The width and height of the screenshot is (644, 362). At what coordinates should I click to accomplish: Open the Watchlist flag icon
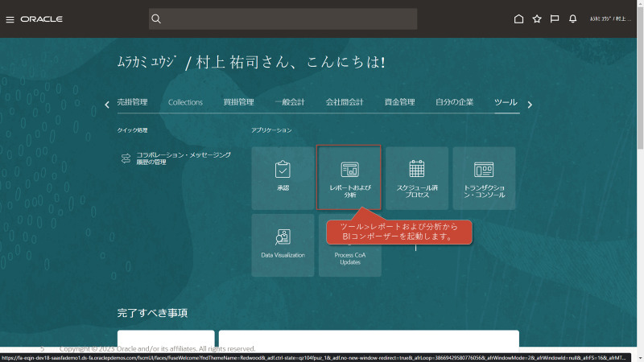(555, 19)
